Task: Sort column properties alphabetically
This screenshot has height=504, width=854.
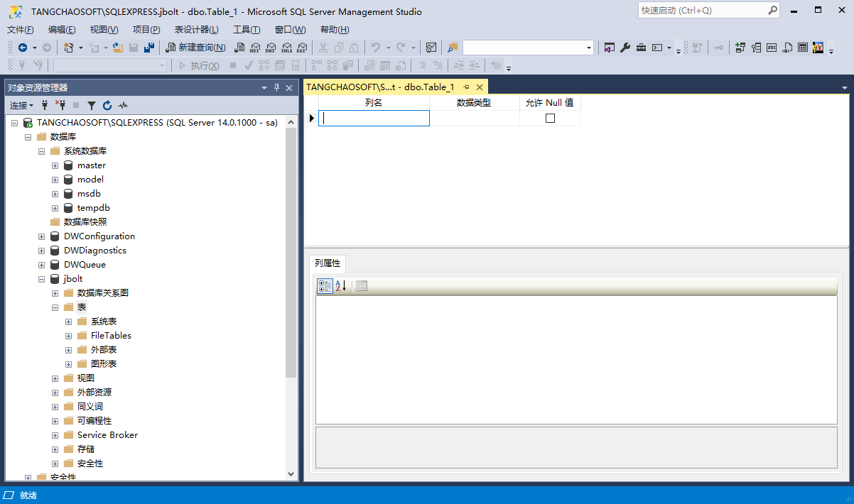Action: (340, 286)
